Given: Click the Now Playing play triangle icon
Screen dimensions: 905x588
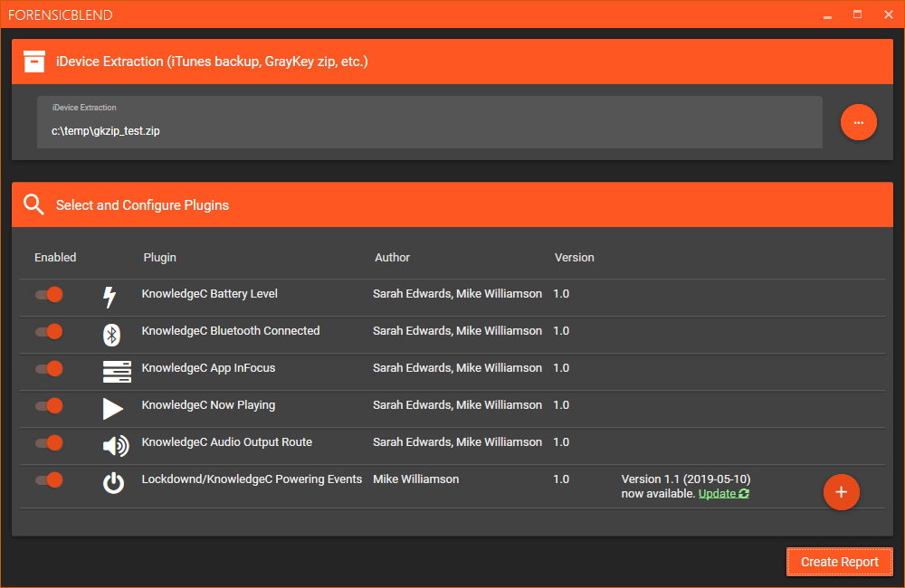Looking at the screenshot, I should (112, 409).
